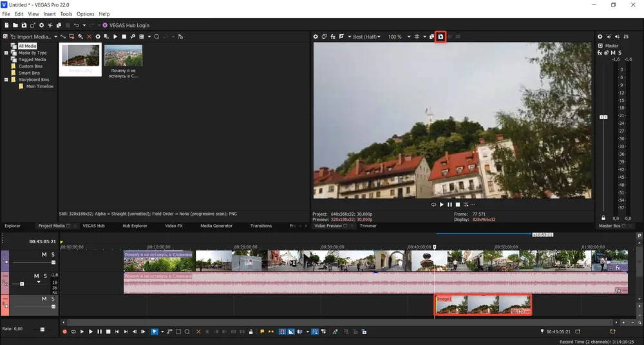Click Copy Snapshot to Clipboard icon
This screenshot has width=644, height=345.
tap(432, 37)
